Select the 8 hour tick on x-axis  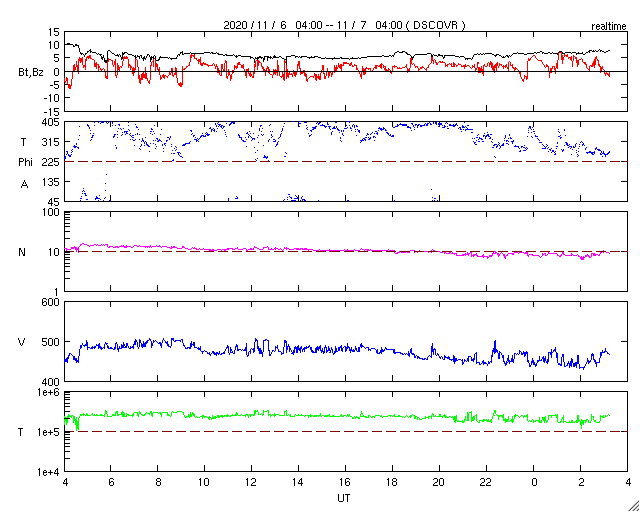click(x=158, y=482)
